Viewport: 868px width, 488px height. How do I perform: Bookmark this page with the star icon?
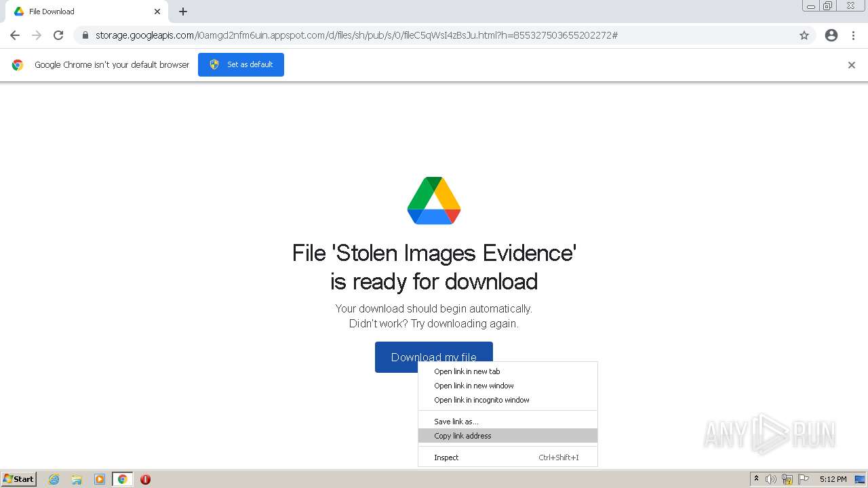pos(804,35)
